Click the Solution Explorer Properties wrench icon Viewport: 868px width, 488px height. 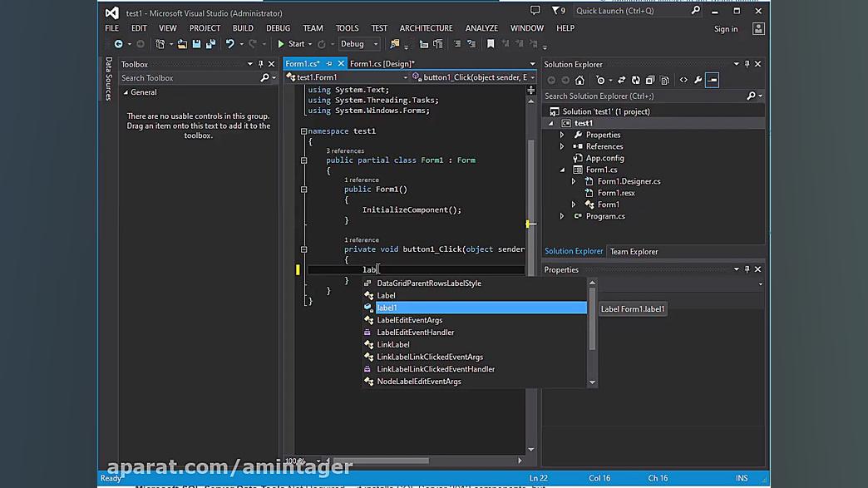coord(698,81)
